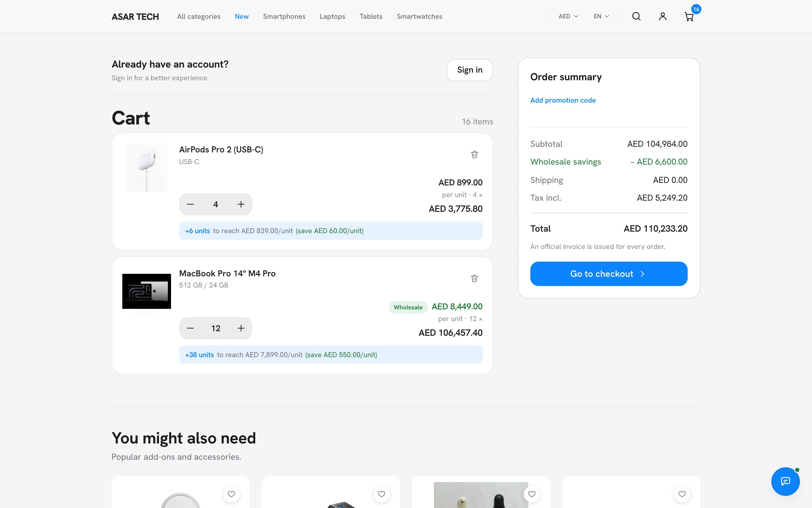Screen dimensions: 812x508
Task: Expand the EN language dropdown
Action: coord(601,17)
